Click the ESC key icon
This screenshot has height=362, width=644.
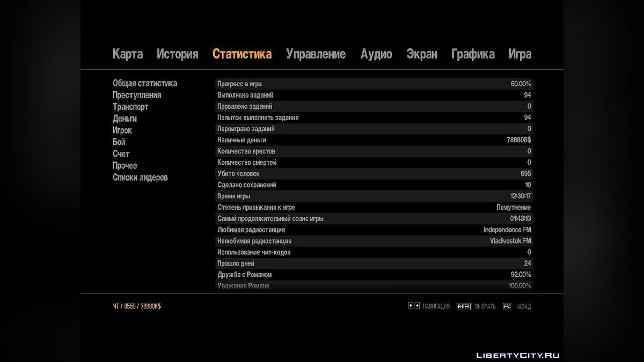point(507,306)
